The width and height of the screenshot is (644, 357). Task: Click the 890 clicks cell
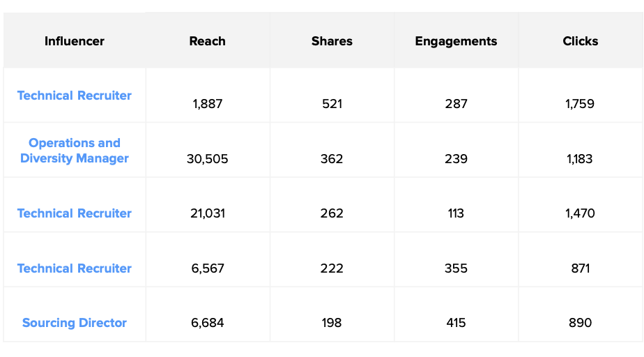pyautogui.click(x=580, y=323)
